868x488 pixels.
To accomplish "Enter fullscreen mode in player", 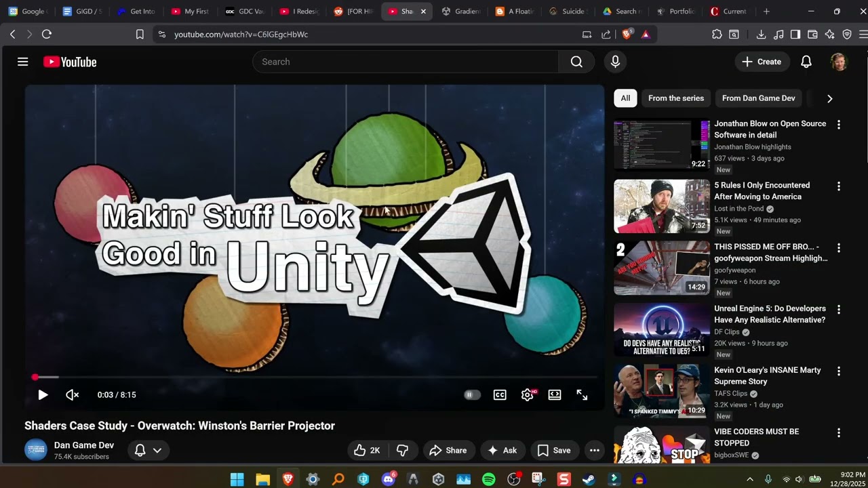I will coord(582,394).
